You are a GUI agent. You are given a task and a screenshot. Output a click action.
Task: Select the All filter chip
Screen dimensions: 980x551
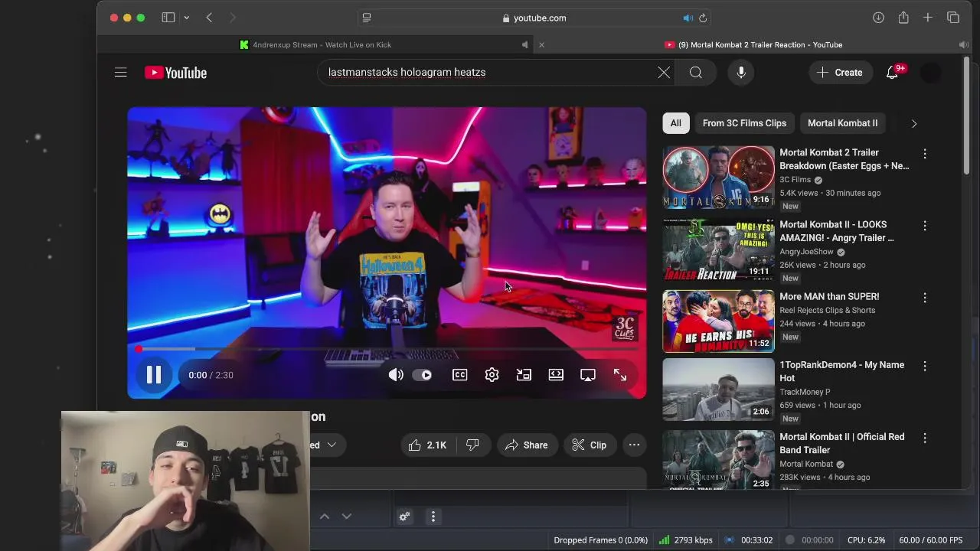coord(675,123)
